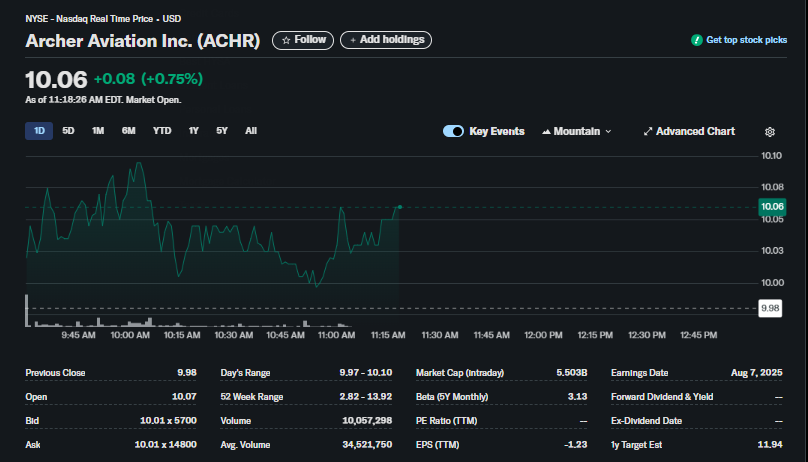Open the Mountain chart type dropdown

click(577, 131)
